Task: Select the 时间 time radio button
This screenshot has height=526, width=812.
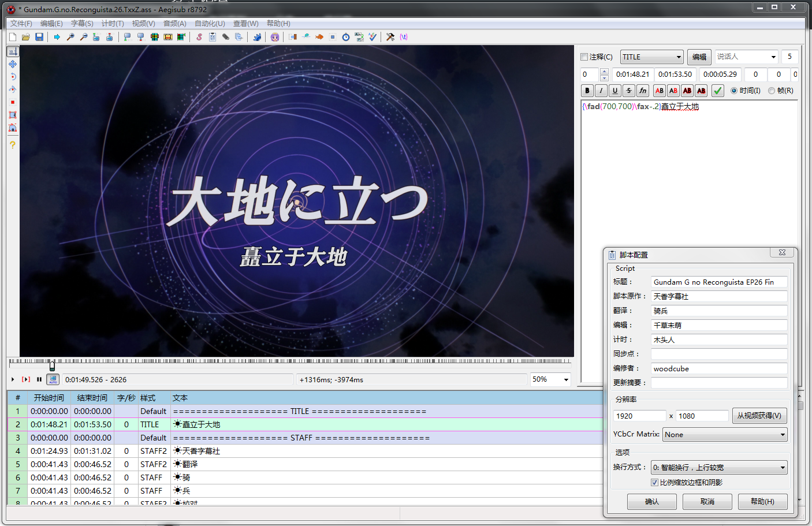Action: pyautogui.click(x=734, y=91)
